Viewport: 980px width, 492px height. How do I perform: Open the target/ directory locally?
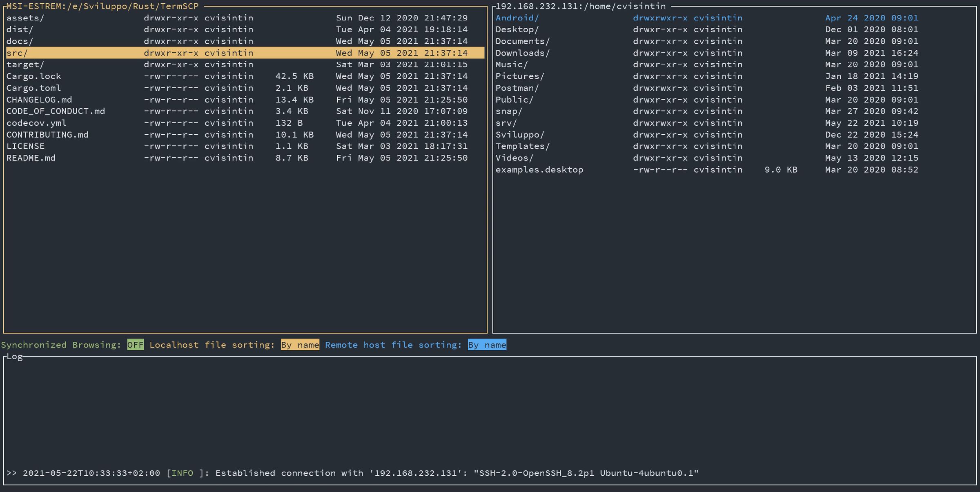coord(24,64)
